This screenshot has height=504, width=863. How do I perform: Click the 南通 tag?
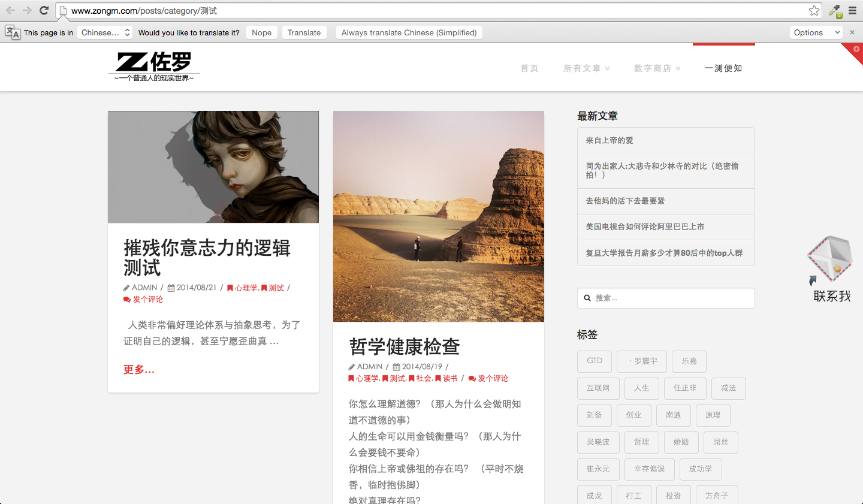(x=674, y=415)
